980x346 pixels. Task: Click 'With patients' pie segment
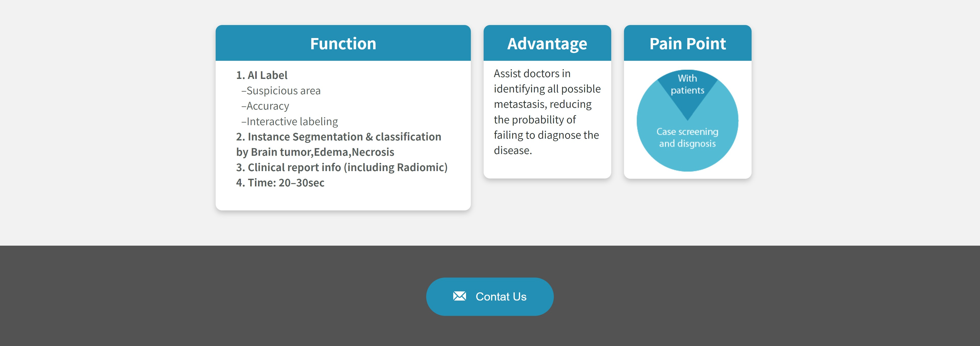point(687,85)
